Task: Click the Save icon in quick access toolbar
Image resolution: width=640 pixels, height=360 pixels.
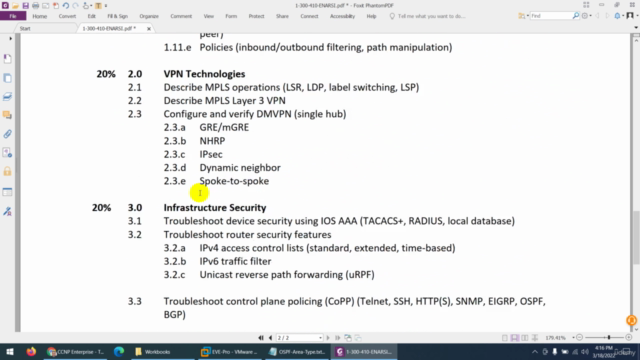Action: (25, 6)
